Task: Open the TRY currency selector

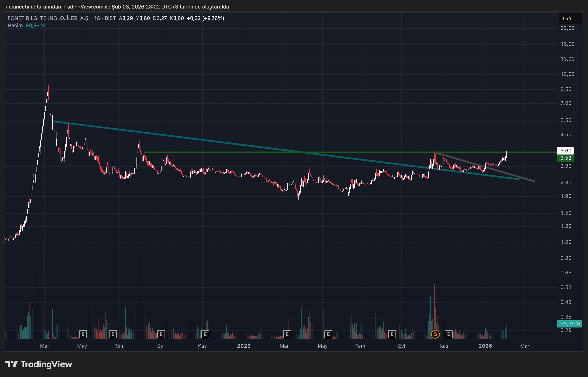Action: (569, 19)
